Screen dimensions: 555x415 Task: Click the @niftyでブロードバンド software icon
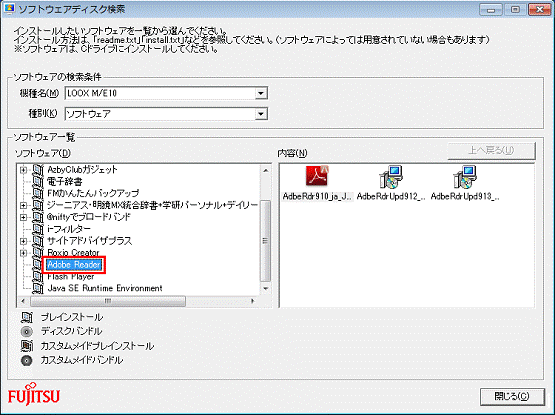point(38,217)
